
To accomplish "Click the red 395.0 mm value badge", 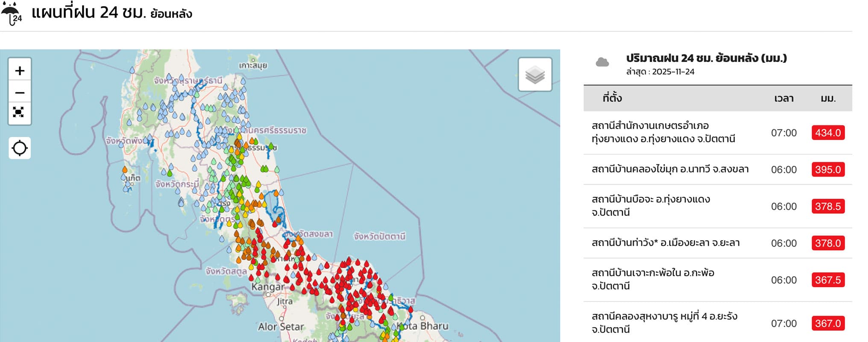I will [828, 170].
